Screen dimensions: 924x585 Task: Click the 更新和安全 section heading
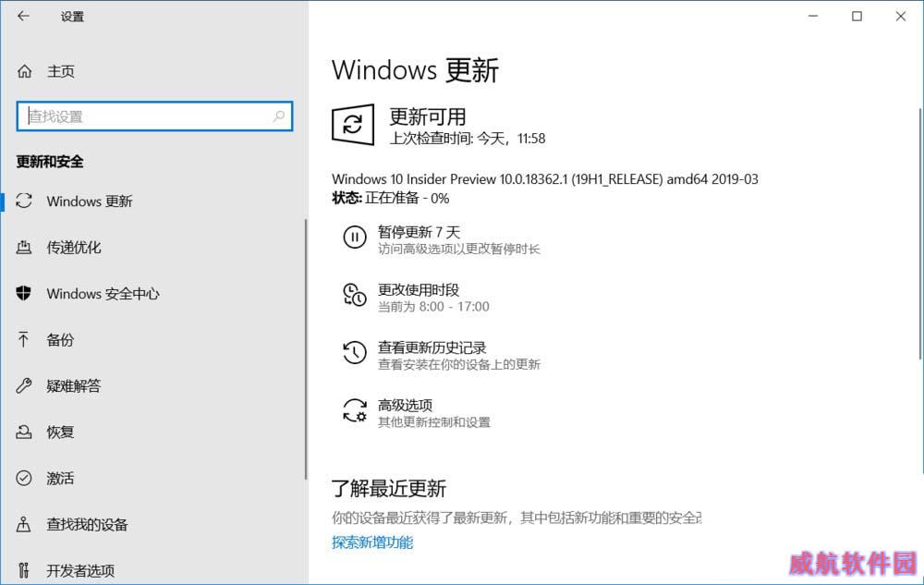click(x=50, y=162)
